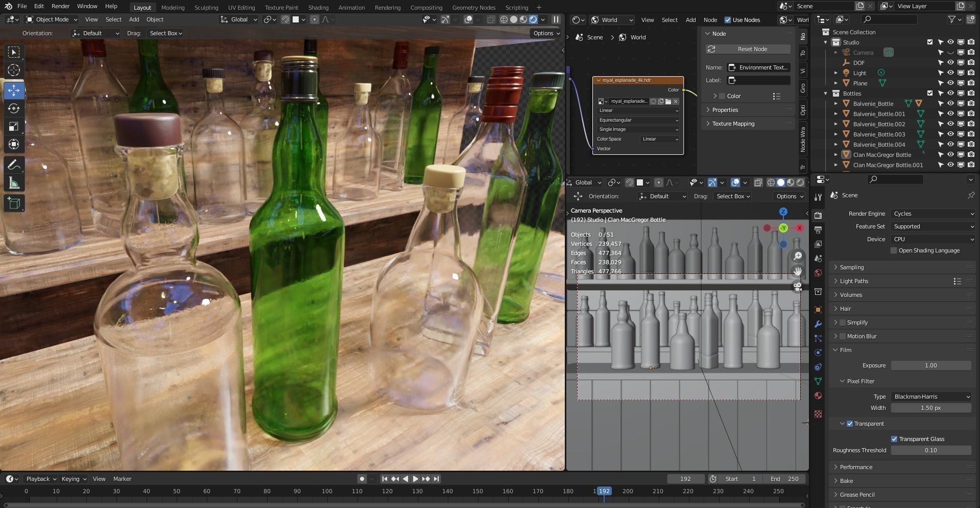Toggle the Use Nodes checkbox
The image size is (980, 508).
(728, 20)
